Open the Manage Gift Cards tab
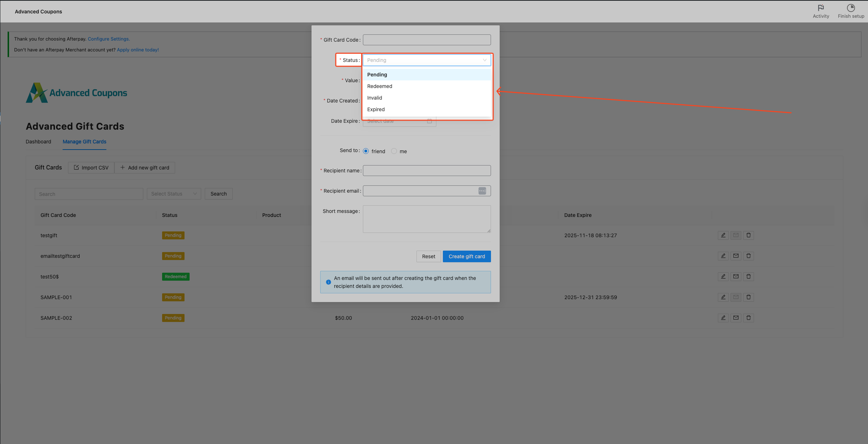Viewport: 868px width, 444px height. click(84, 142)
